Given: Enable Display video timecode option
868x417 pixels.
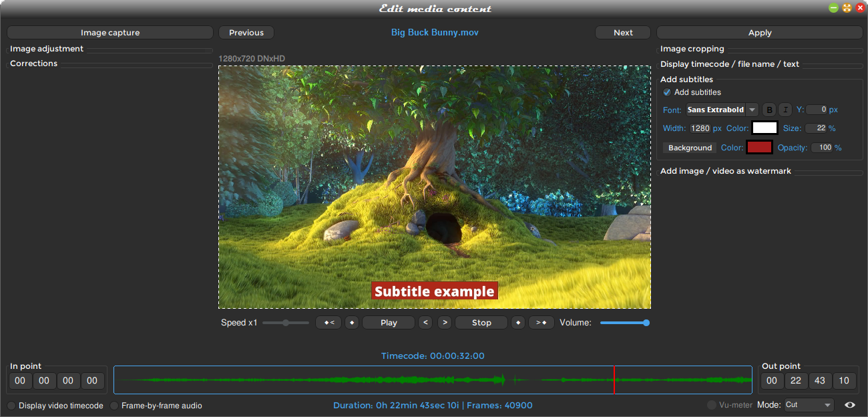Looking at the screenshot, I should click(x=12, y=406).
